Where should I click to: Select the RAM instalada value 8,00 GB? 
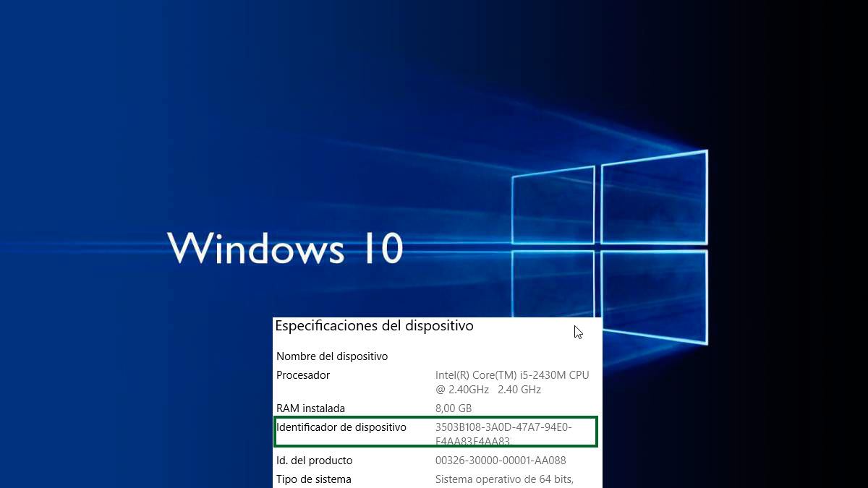453,408
